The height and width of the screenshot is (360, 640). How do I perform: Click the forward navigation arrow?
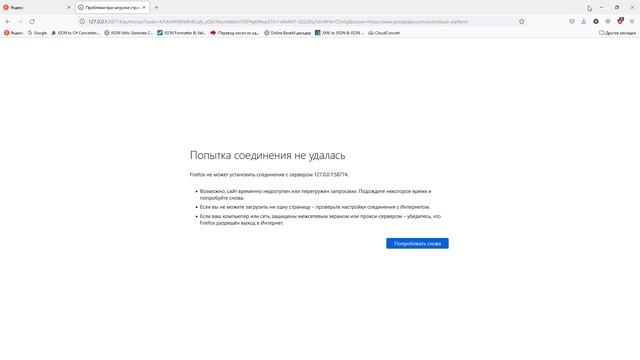coord(20,21)
